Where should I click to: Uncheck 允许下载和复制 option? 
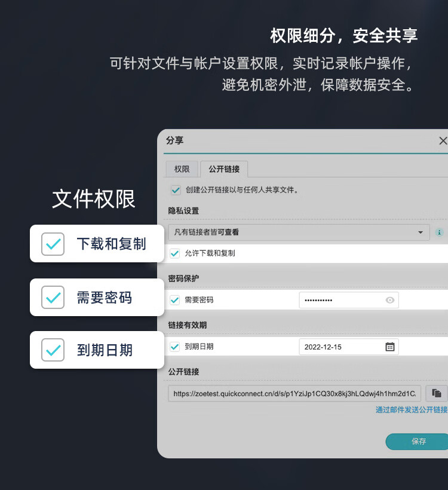175,253
